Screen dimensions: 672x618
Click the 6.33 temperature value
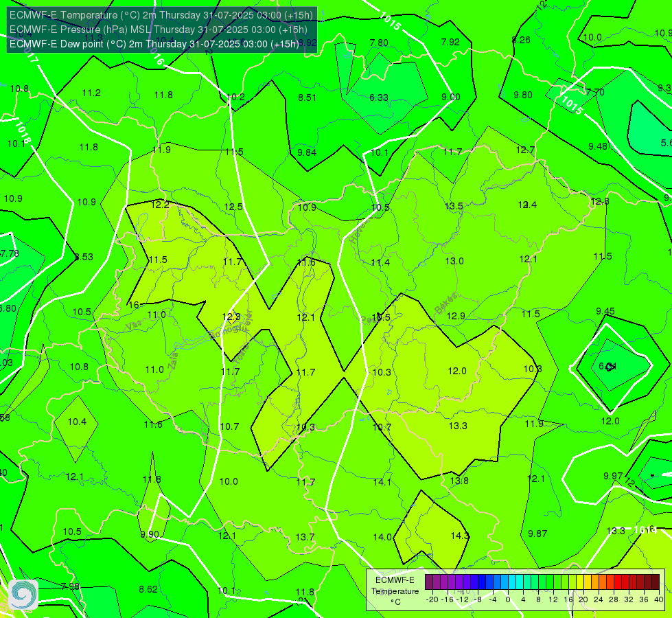click(x=379, y=98)
